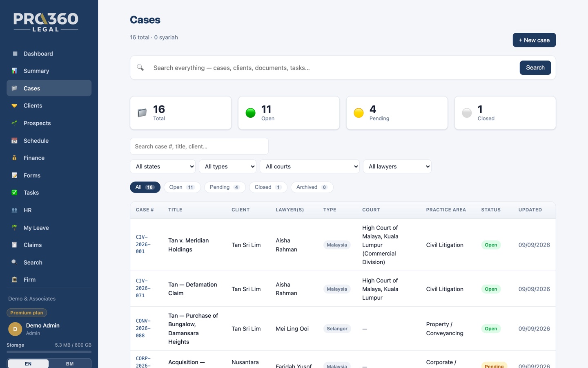Click the green circle on the Open card

click(251, 113)
